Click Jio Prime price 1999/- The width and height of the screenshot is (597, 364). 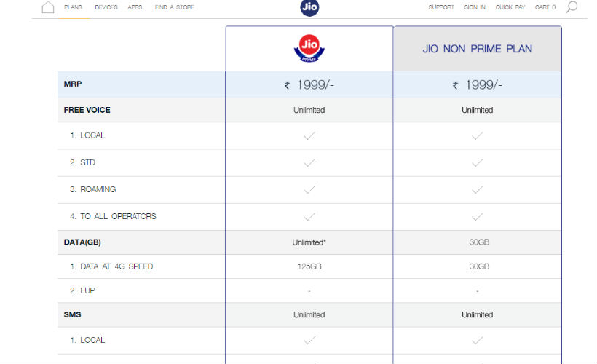tap(309, 84)
